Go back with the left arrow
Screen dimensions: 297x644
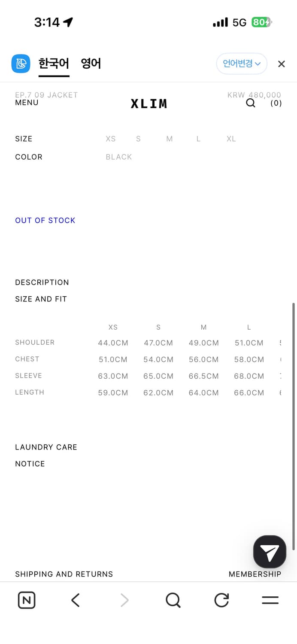tap(76, 600)
